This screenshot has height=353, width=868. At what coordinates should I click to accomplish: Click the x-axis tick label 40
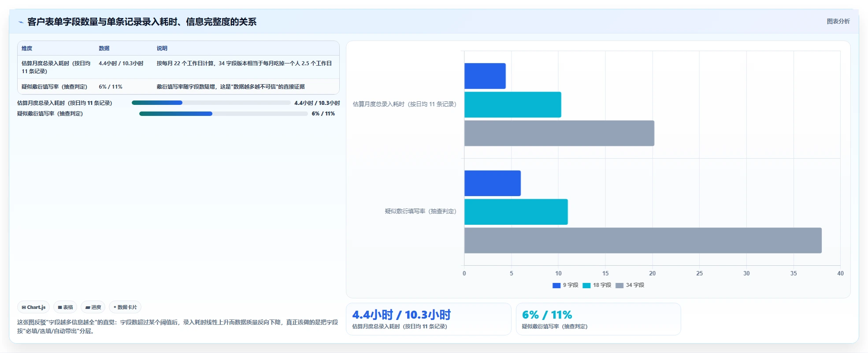840,273
